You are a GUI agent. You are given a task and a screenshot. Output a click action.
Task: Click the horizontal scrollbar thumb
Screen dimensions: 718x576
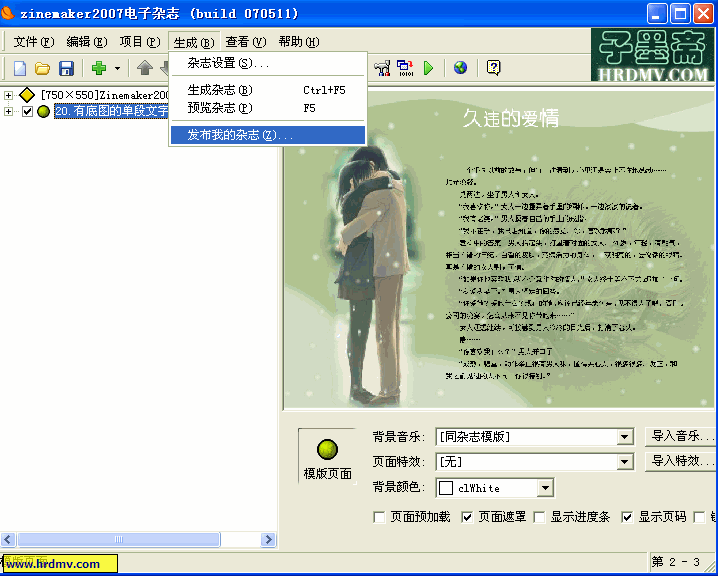click(119, 539)
